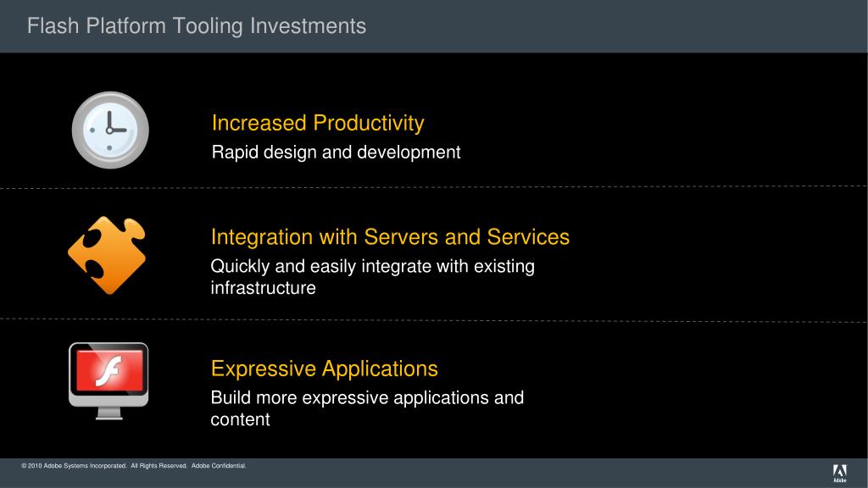Click the single word content in last line
Image resolution: width=868 pixels, height=488 pixels.
[x=240, y=419]
